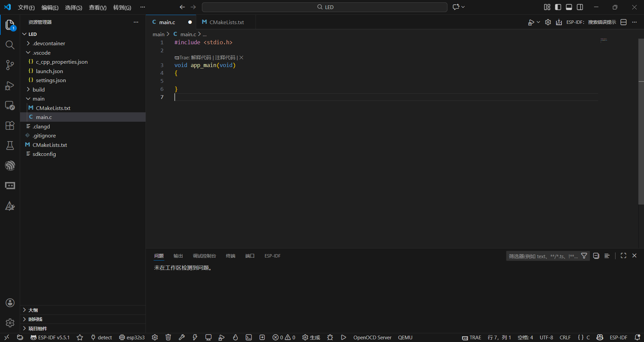The height and width of the screenshot is (342, 644).
Task: Open SDK configuration editor gear in status bar
Action: 155,337
